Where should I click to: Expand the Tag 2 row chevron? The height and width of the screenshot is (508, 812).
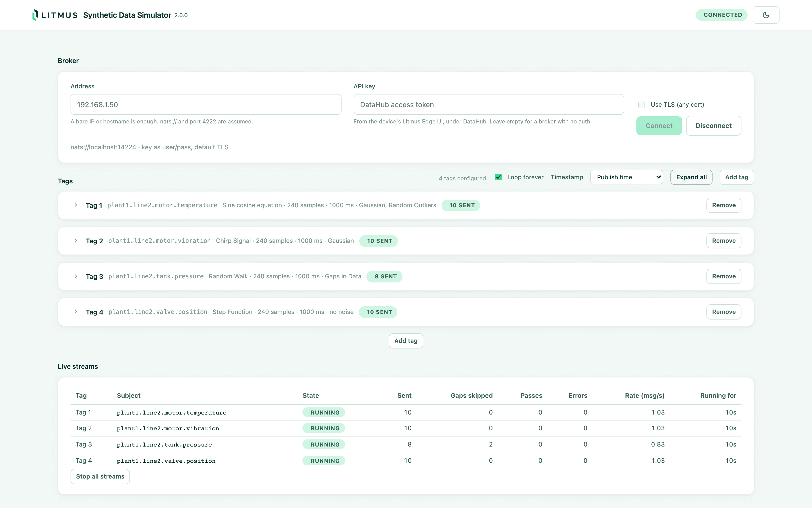(76, 241)
